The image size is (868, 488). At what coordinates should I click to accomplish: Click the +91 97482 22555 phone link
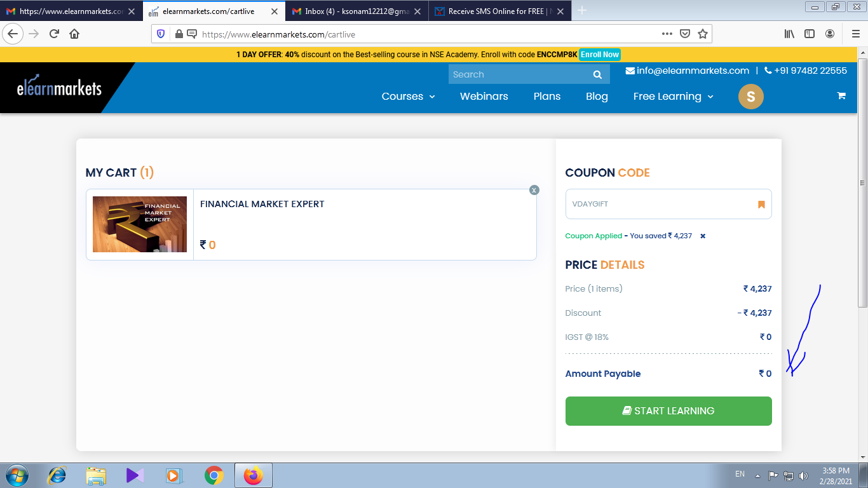[806, 71]
